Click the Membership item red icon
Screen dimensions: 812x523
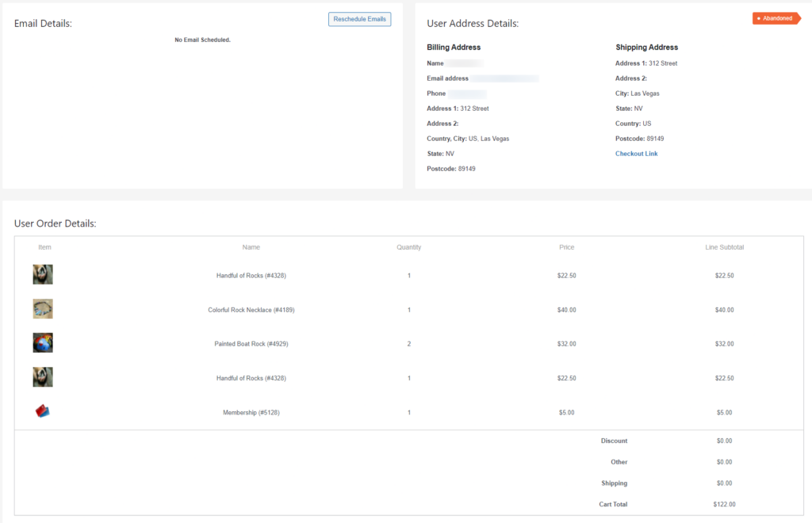coord(43,411)
